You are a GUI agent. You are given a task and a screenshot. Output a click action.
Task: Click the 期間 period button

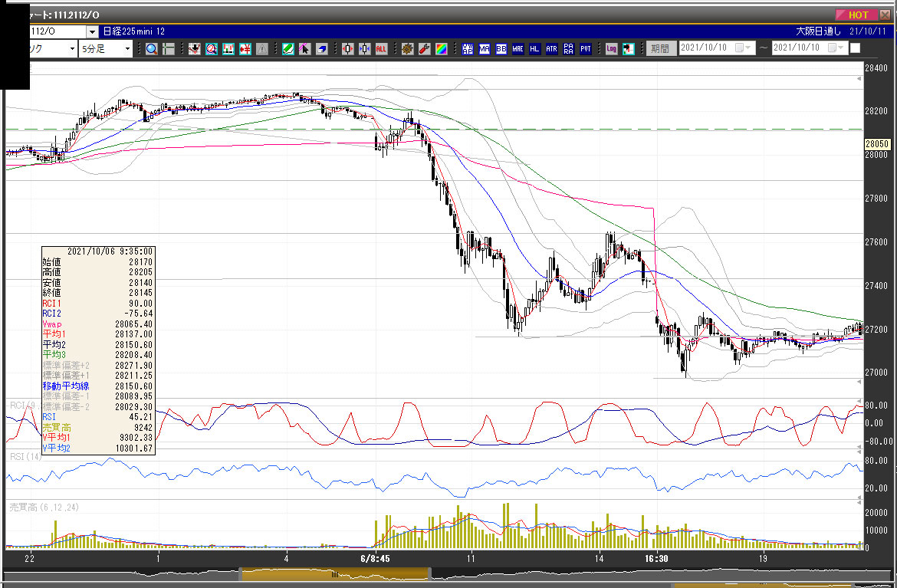[659, 48]
